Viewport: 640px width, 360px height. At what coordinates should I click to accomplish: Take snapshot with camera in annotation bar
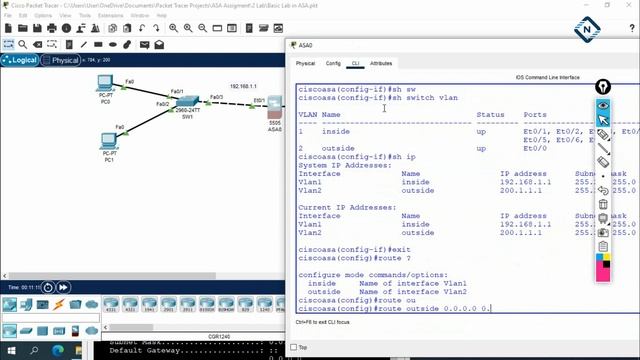pyautogui.click(x=603, y=233)
